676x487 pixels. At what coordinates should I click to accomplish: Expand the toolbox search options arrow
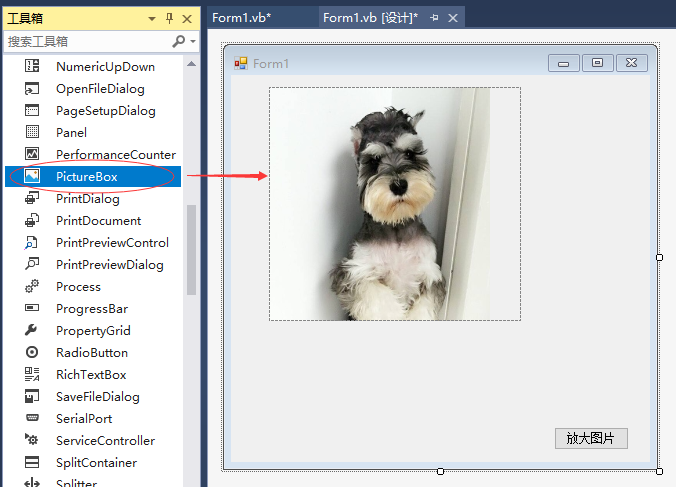tap(193, 42)
